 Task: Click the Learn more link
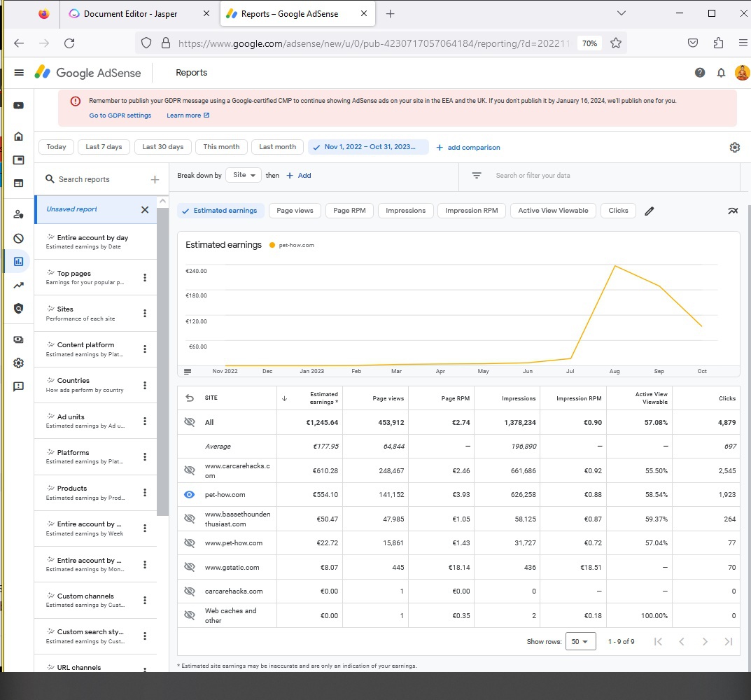[188, 115]
